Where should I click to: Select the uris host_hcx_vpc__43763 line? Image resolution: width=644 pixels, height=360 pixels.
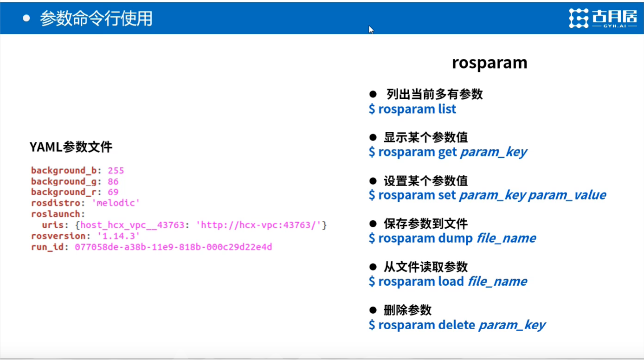pyautogui.click(x=185, y=225)
